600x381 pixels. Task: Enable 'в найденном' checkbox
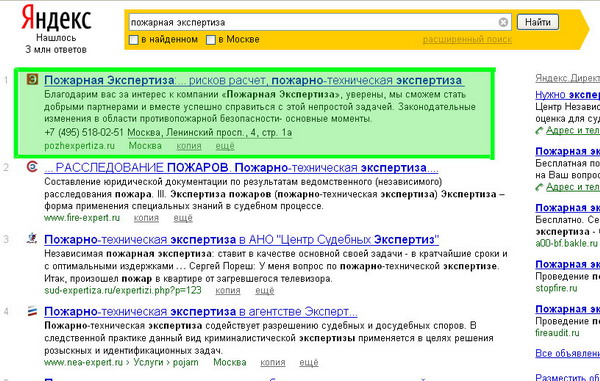(x=134, y=40)
